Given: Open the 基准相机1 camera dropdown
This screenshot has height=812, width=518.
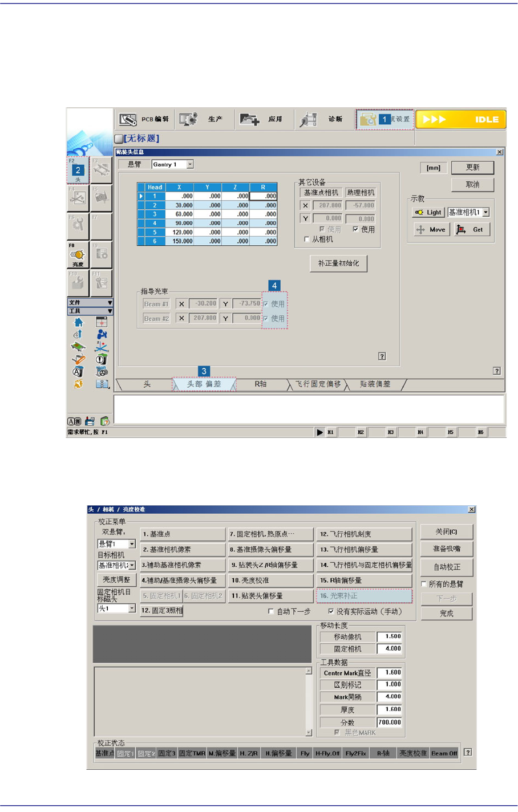Looking at the screenshot, I should (x=486, y=212).
